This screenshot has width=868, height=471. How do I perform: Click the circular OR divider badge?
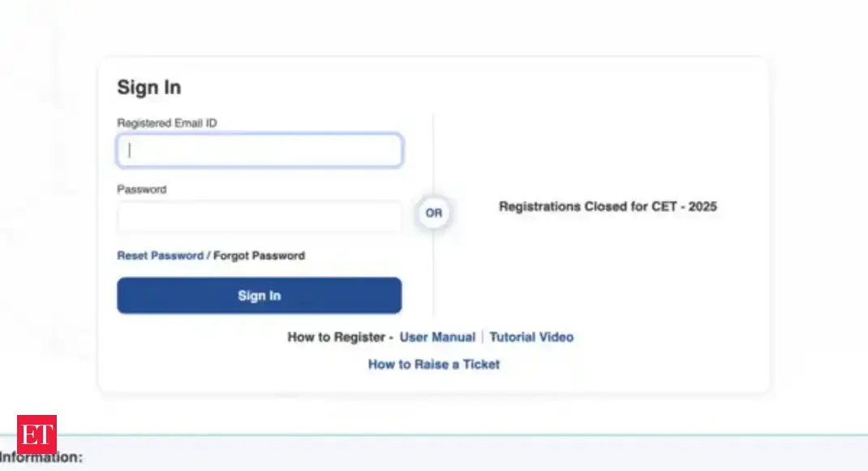tap(434, 214)
